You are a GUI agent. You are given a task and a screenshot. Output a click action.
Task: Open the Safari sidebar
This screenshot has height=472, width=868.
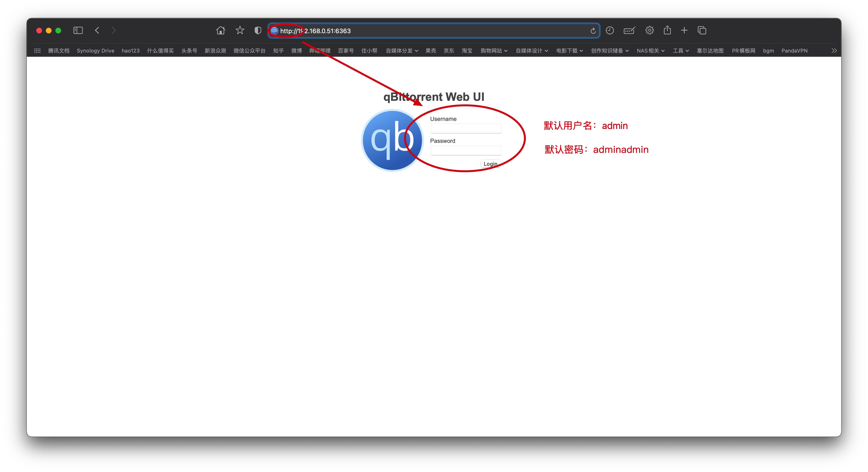[x=78, y=30]
